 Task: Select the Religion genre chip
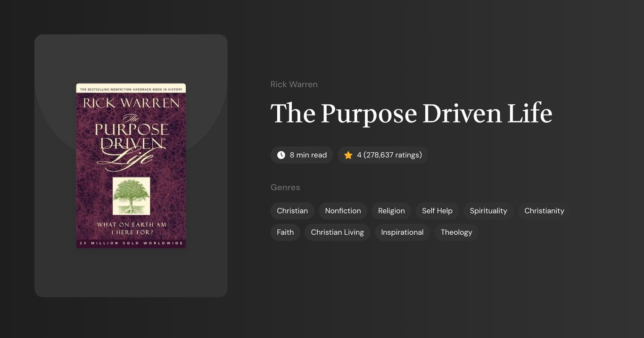pyautogui.click(x=391, y=211)
